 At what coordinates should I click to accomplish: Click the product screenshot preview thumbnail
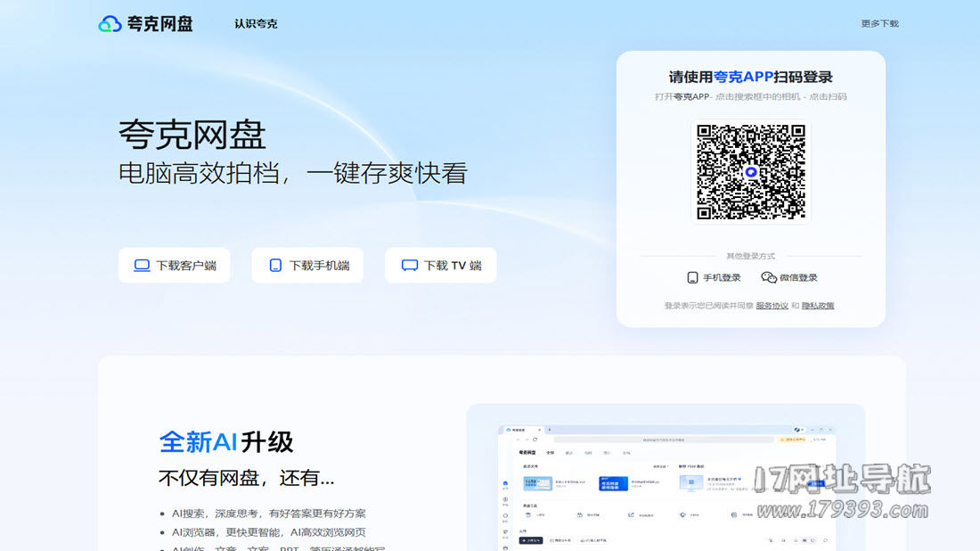pos(666,481)
